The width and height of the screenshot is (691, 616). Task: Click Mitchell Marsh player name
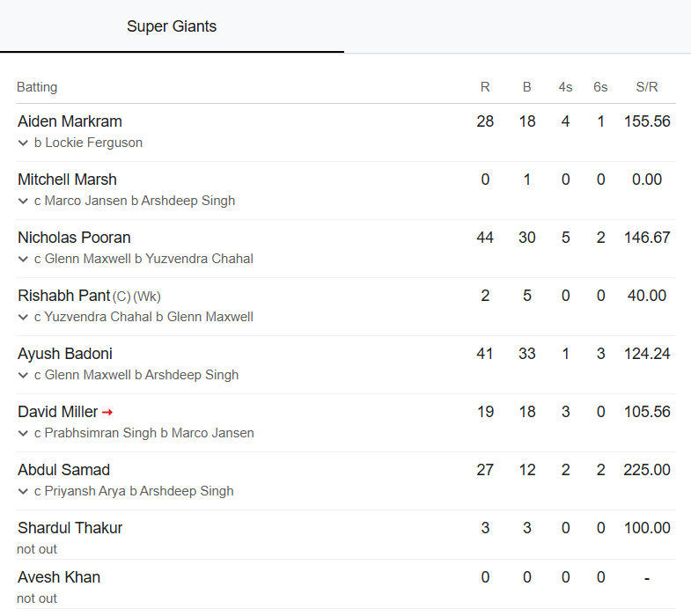click(67, 180)
